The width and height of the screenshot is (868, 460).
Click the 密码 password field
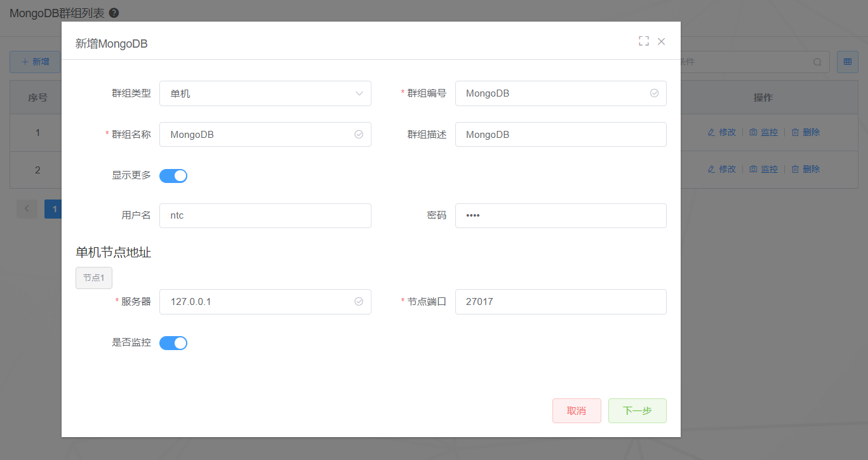pos(561,215)
